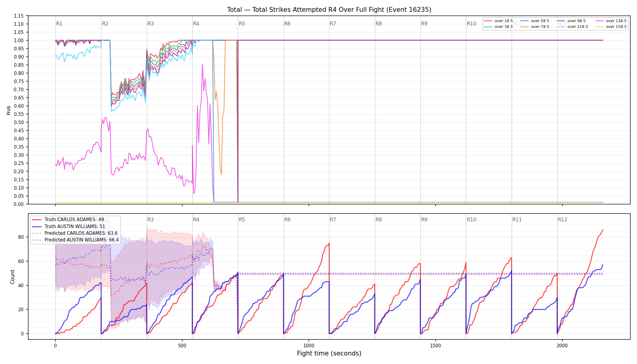Click 'Truth CARLOS ADAMES: 49' legend entry
637x364 pixels.
(68, 220)
